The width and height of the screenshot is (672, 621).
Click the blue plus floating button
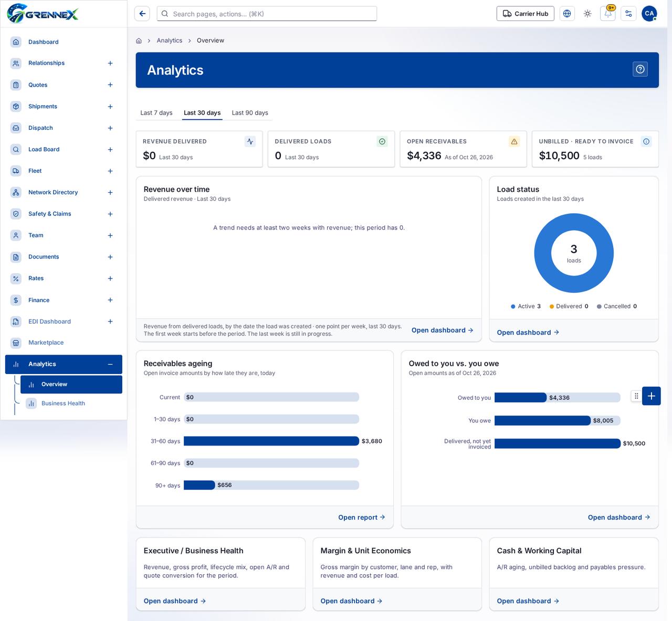(652, 396)
